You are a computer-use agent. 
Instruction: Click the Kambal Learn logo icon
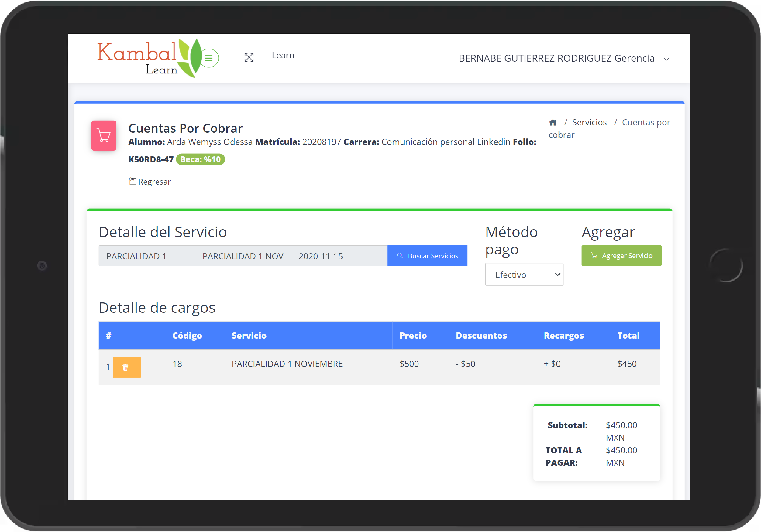(156, 58)
